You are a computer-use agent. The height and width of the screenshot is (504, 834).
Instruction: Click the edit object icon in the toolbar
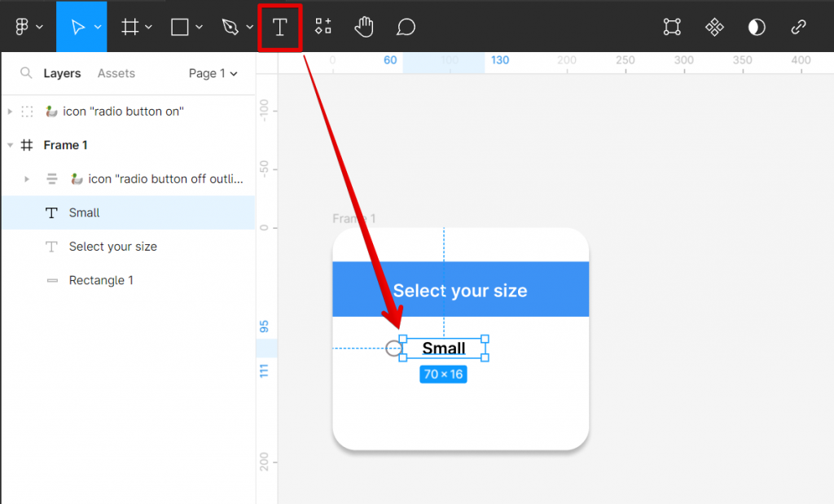671,27
